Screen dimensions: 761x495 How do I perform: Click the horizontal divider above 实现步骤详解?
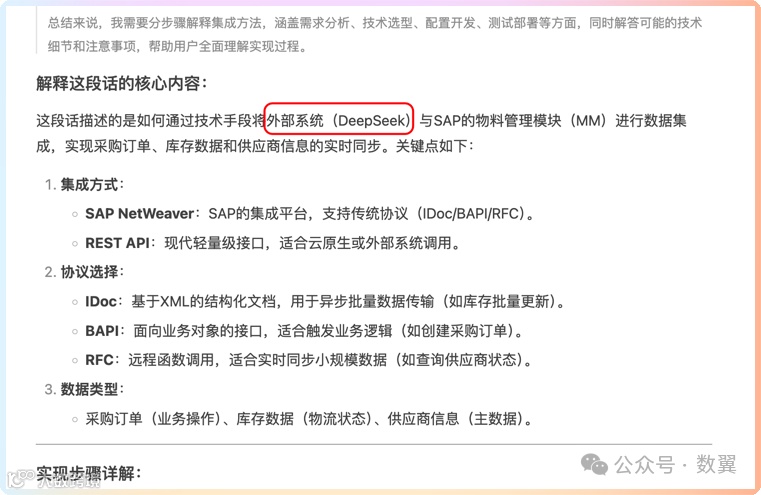pos(374,444)
